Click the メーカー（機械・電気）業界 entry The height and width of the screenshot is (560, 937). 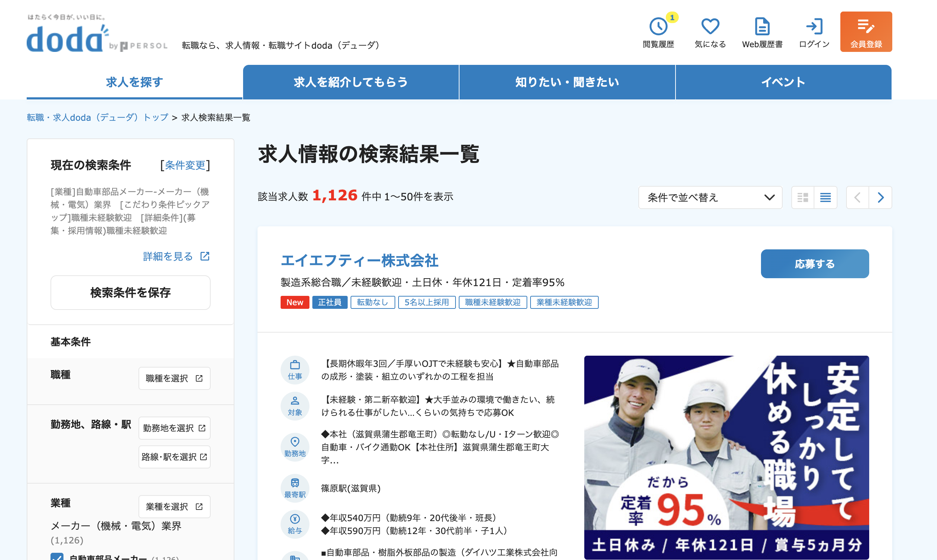[116, 526]
